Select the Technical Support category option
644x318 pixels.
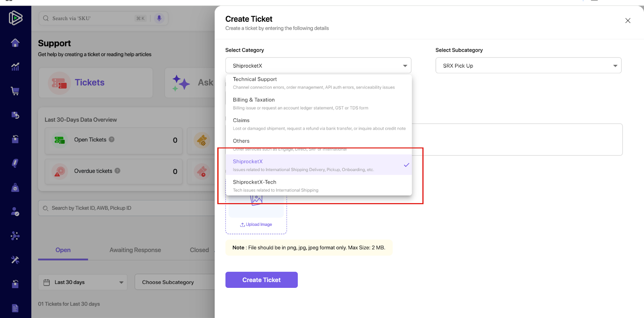pyautogui.click(x=319, y=83)
